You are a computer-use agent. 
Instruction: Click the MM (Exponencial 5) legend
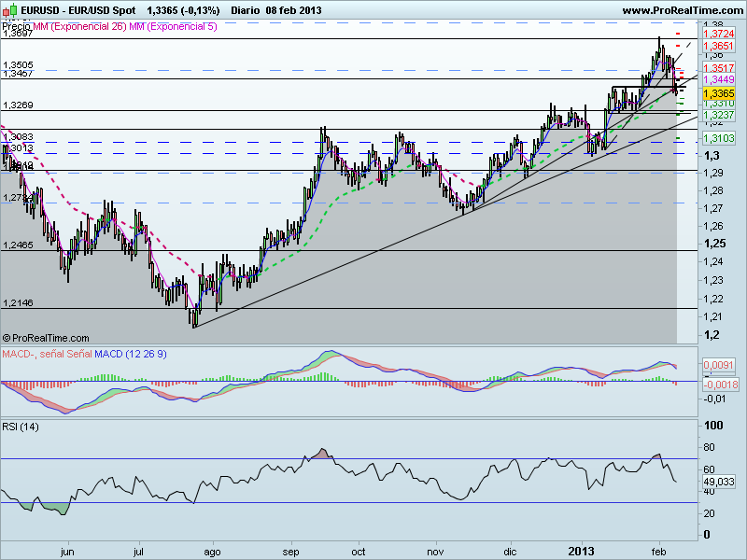click(x=174, y=27)
